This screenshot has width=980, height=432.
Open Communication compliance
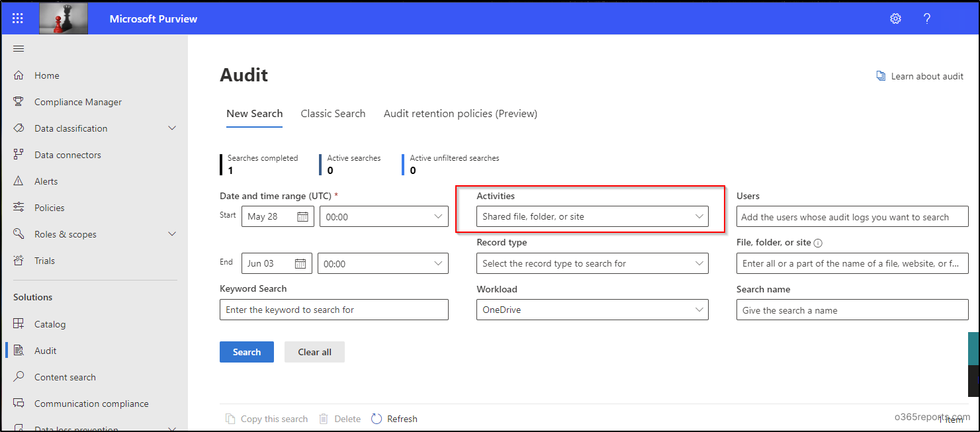(91, 403)
